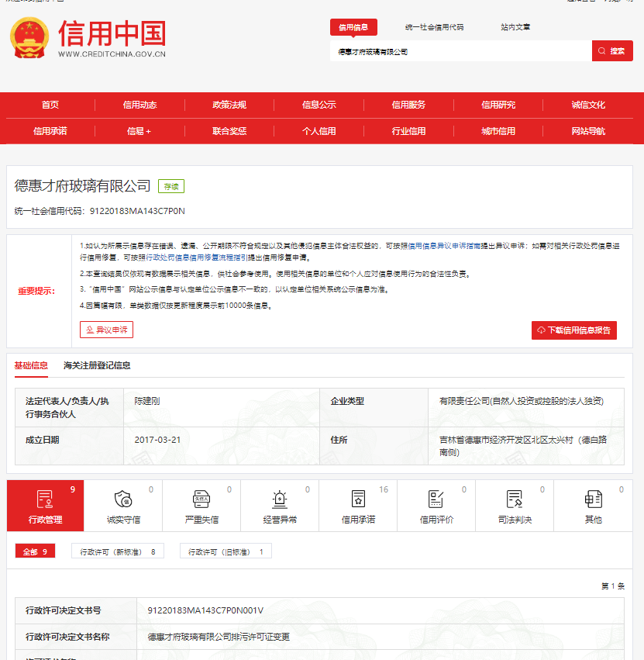The height and width of the screenshot is (660, 644).
Task: Open 信用研究 navigation item
Action: (x=498, y=105)
